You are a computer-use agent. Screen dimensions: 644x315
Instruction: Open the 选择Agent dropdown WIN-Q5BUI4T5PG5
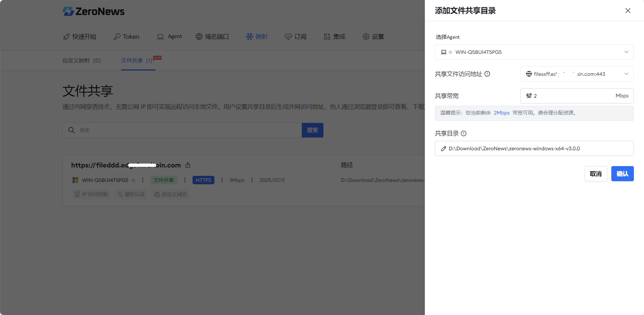click(x=534, y=52)
